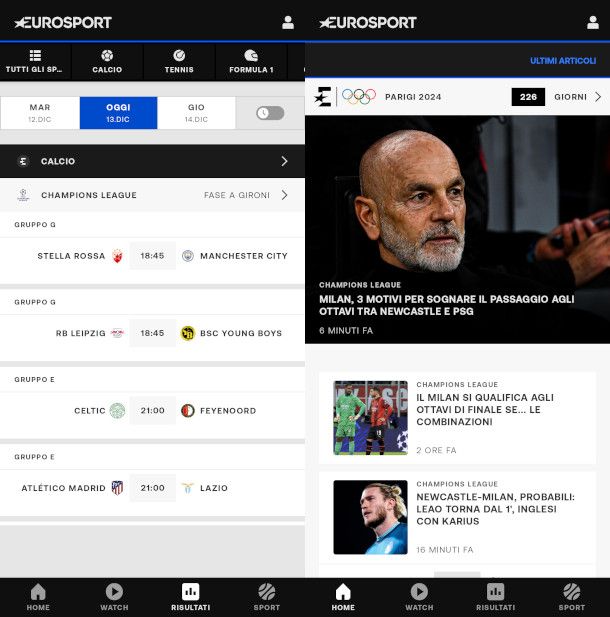Open profile icon in left Eurosport screen
Image resolution: width=610 pixels, height=617 pixels.
[x=288, y=22]
